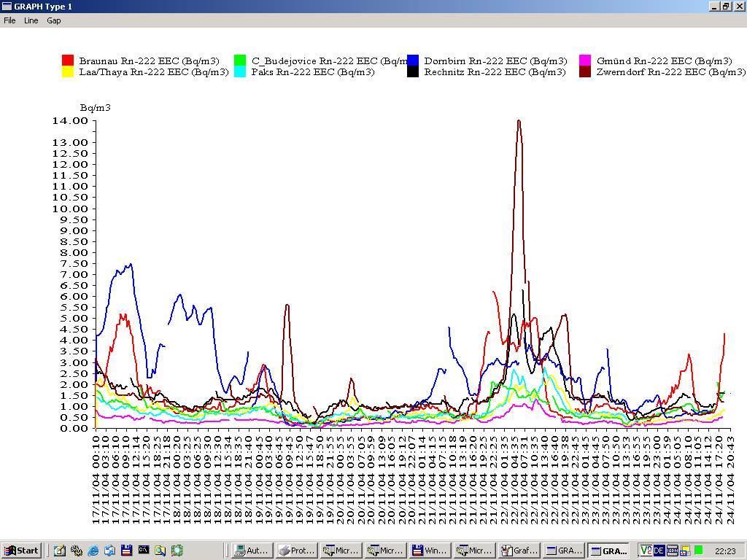
Task: Click the Dornbirn blue peak near 7.50
Action: (x=131, y=264)
